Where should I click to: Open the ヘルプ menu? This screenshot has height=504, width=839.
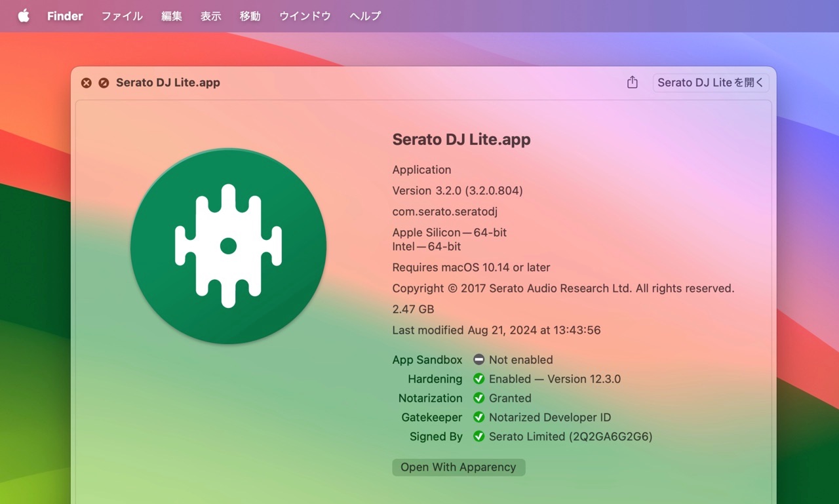click(x=366, y=16)
